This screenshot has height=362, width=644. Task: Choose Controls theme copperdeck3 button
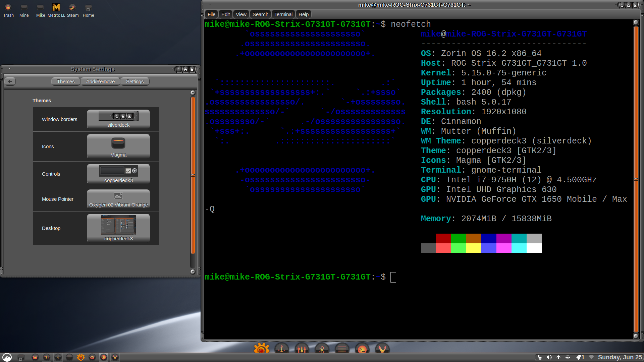point(118,174)
